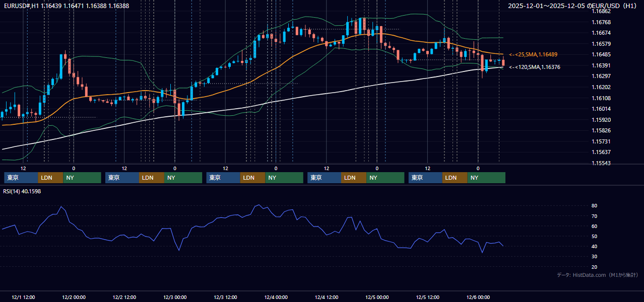Select RSI scale value 70

coord(595,216)
